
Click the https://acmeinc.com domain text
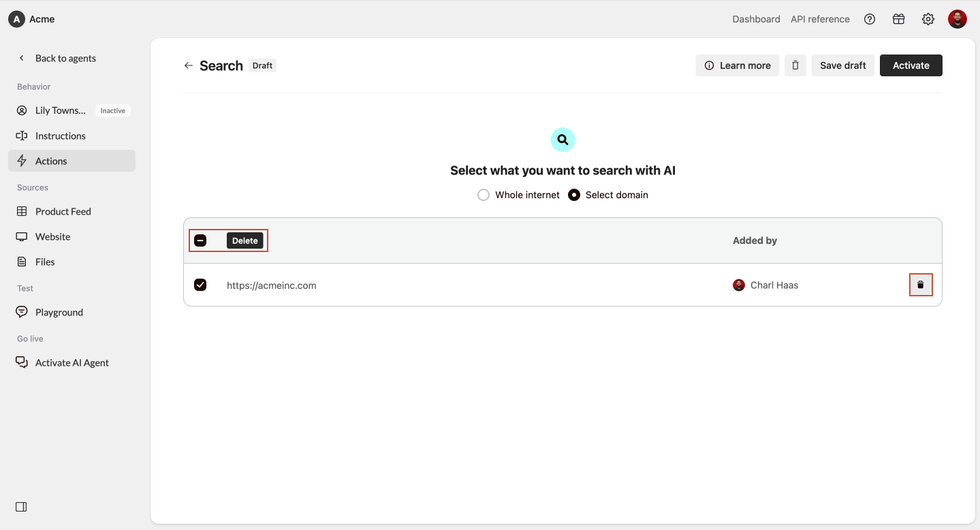pos(272,285)
